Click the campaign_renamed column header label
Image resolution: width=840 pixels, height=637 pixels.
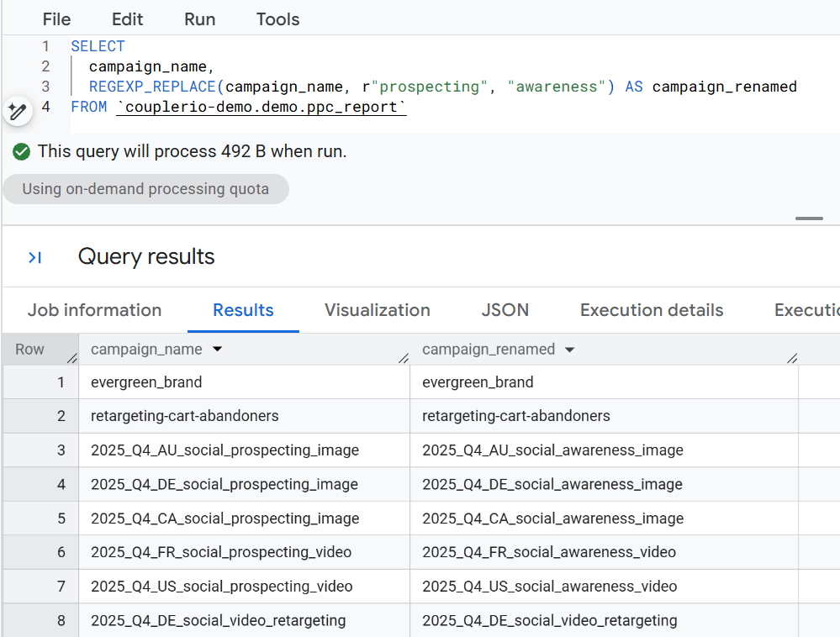point(489,350)
